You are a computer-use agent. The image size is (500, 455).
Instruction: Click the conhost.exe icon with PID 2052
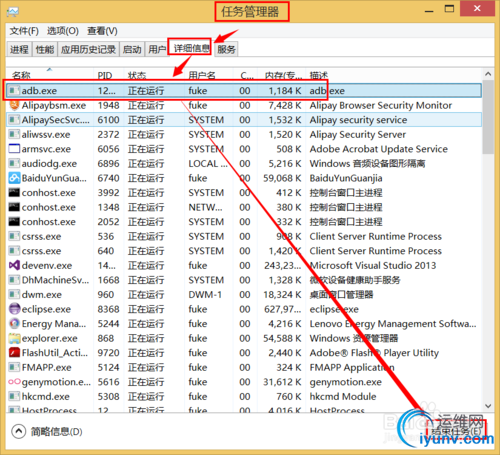tap(14, 222)
